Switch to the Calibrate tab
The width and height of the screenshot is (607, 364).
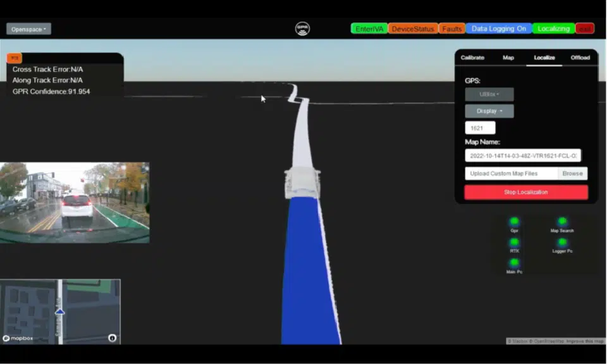pyautogui.click(x=472, y=58)
